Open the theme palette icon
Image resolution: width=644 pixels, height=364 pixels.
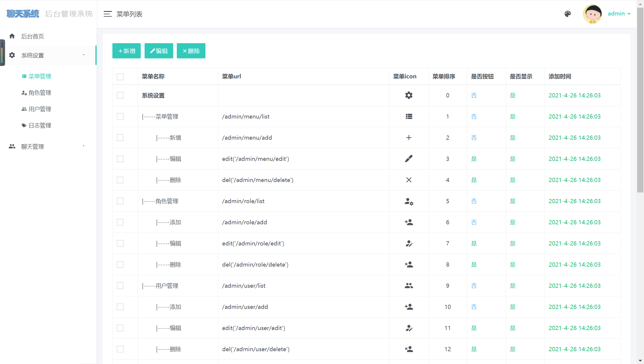(568, 14)
